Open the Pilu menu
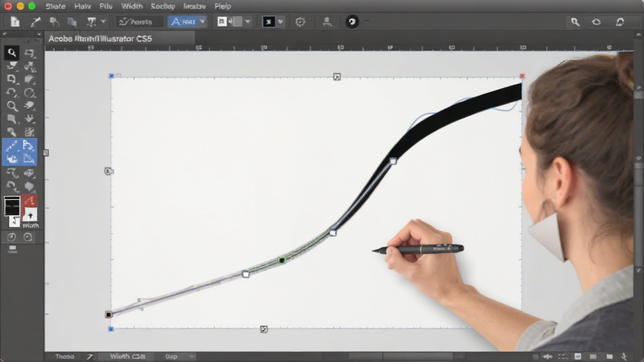 (x=106, y=6)
